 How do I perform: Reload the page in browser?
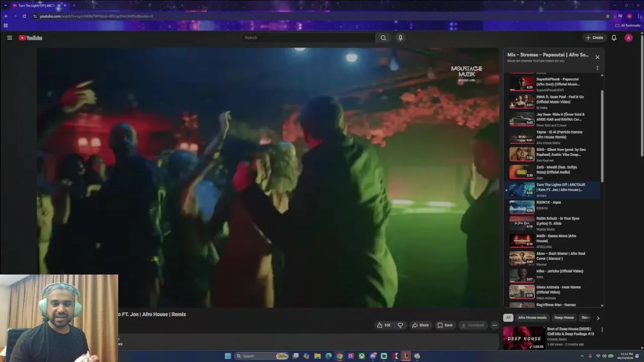(x=24, y=16)
